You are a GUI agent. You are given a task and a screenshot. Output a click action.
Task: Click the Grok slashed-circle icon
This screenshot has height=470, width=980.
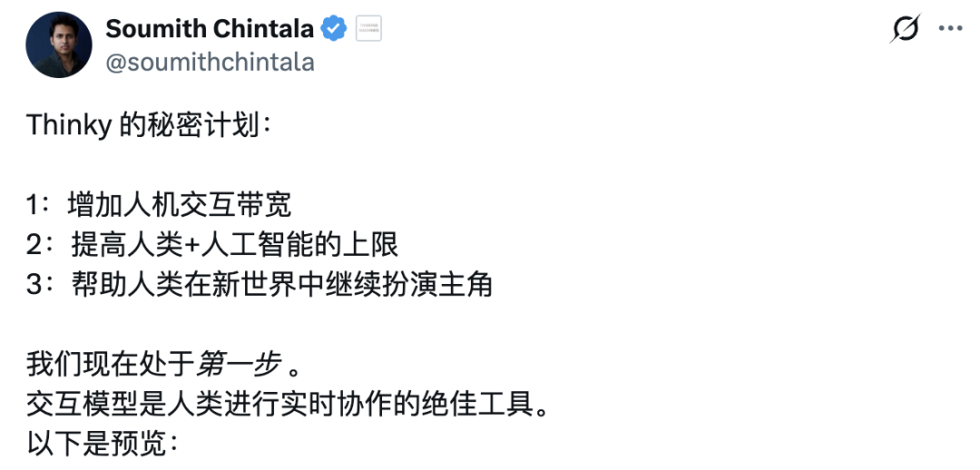[905, 28]
